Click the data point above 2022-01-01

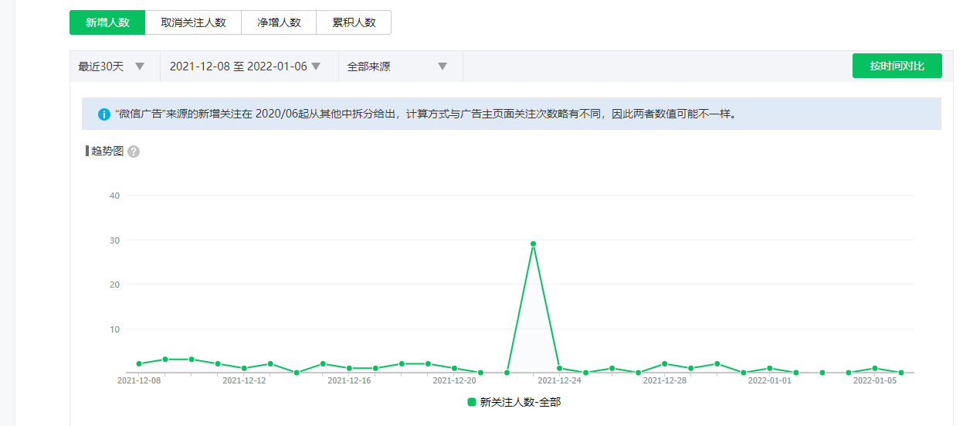coord(769,368)
